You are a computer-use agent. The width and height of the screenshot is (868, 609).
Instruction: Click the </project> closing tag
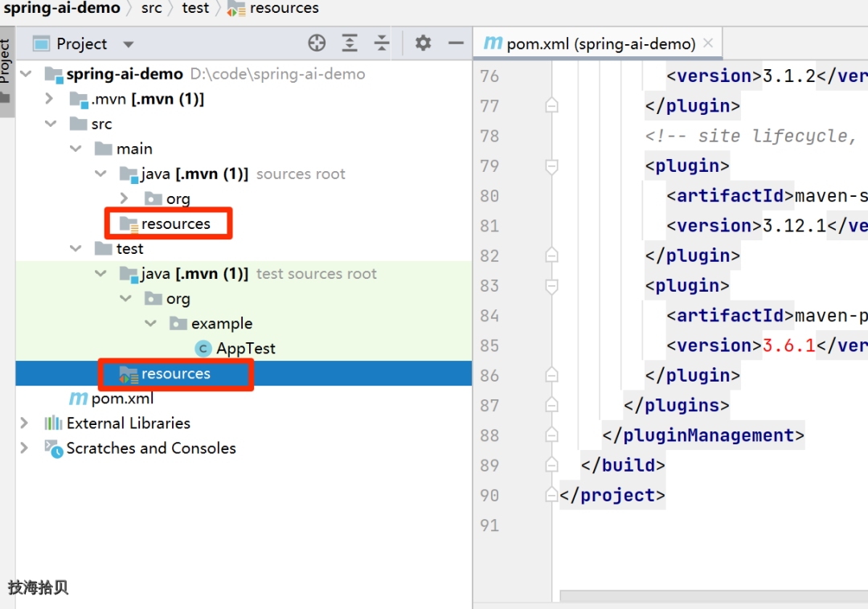(612, 495)
